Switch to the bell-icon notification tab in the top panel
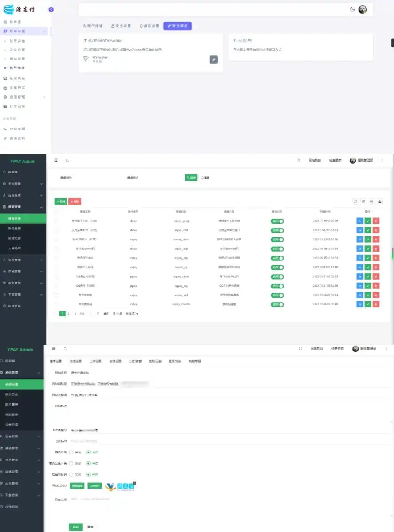 pyautogui.click(x=150, y=26)
